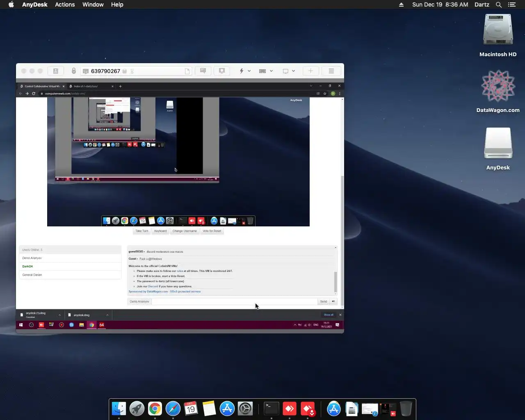Click Chrome icon in remote Windows taskbar
The image size is (525, 420).
coord(91,325)
